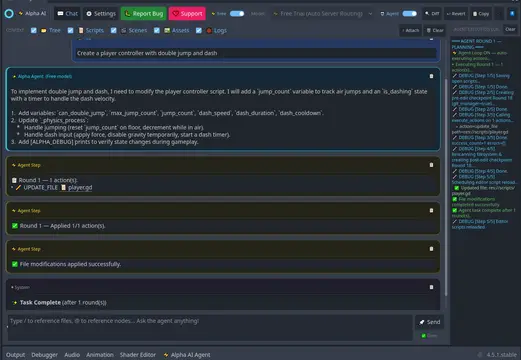Click the green Report Bug button

(x=144, y=14)
